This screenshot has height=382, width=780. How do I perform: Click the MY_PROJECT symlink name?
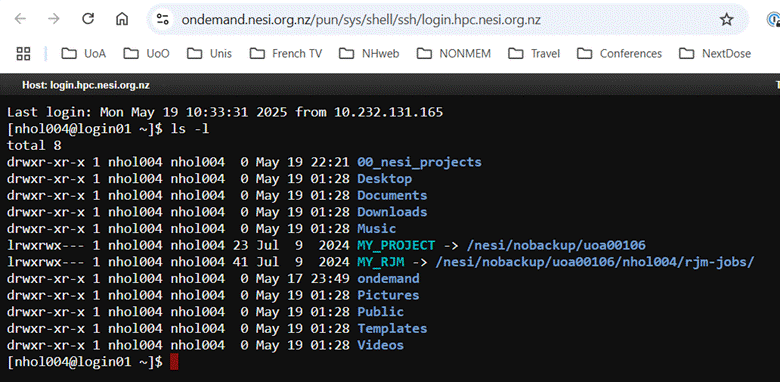click(396, 245)
